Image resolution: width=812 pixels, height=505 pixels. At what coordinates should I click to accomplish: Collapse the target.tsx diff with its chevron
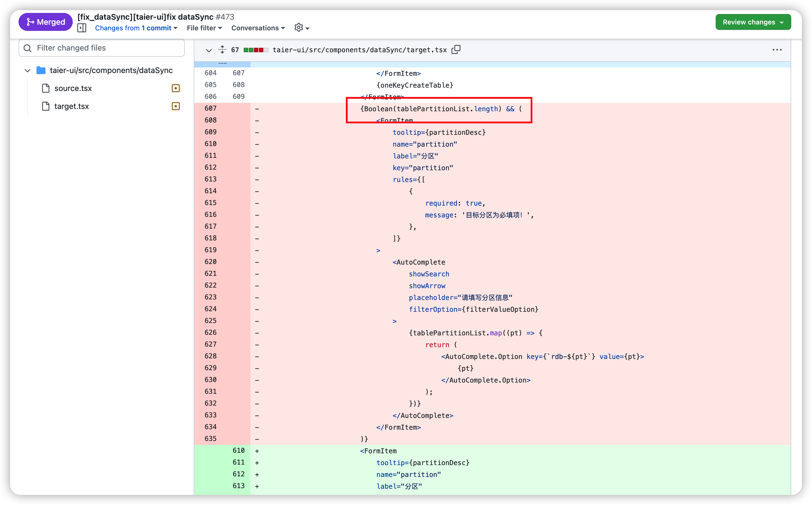click(209, 50)
